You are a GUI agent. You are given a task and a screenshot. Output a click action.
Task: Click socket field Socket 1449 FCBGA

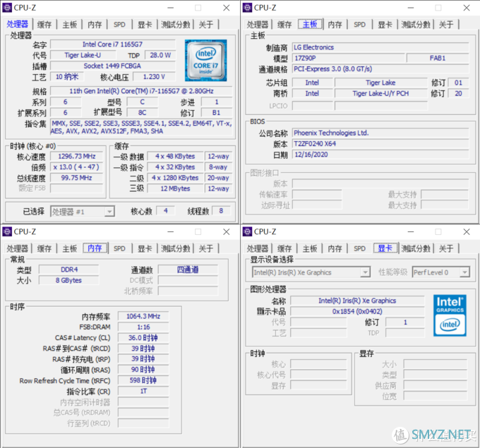(113, 66)
